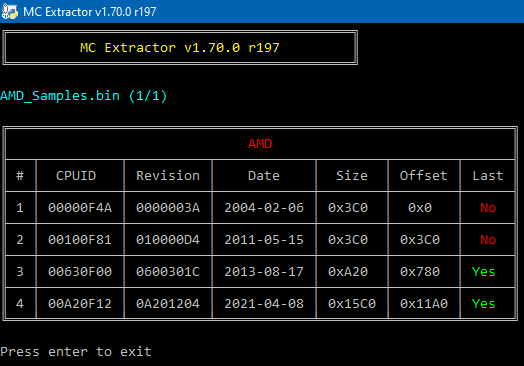Click revision value '0000003A'

click(x=168, y=208)
